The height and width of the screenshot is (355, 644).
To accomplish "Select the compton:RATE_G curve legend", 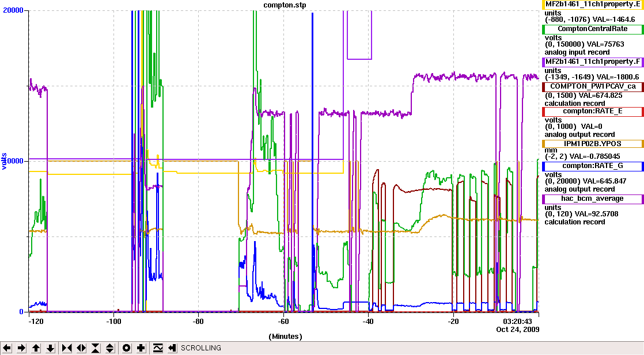I will [593, 166].
